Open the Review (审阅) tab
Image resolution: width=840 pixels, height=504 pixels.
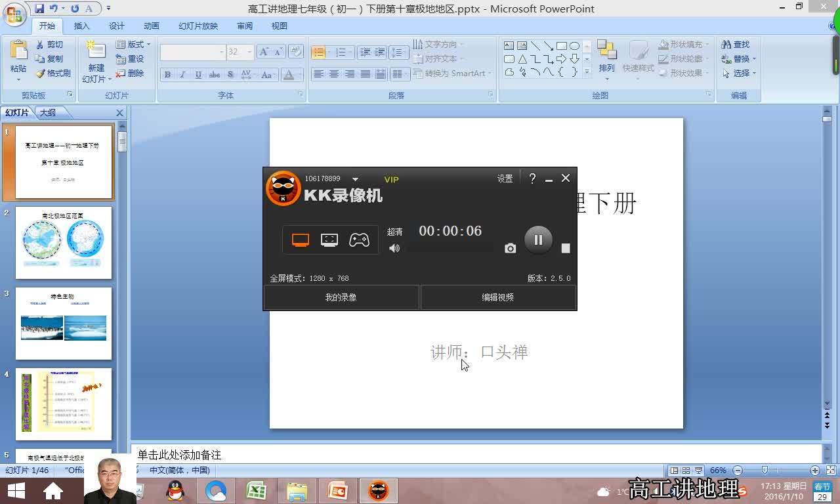tap(245, 26)
